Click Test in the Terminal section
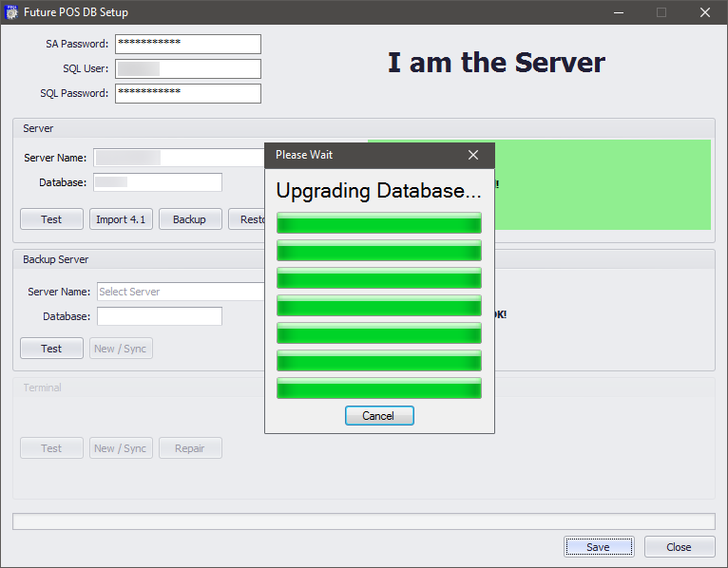The height and width of the screenshot is (568, 728). 51,447
